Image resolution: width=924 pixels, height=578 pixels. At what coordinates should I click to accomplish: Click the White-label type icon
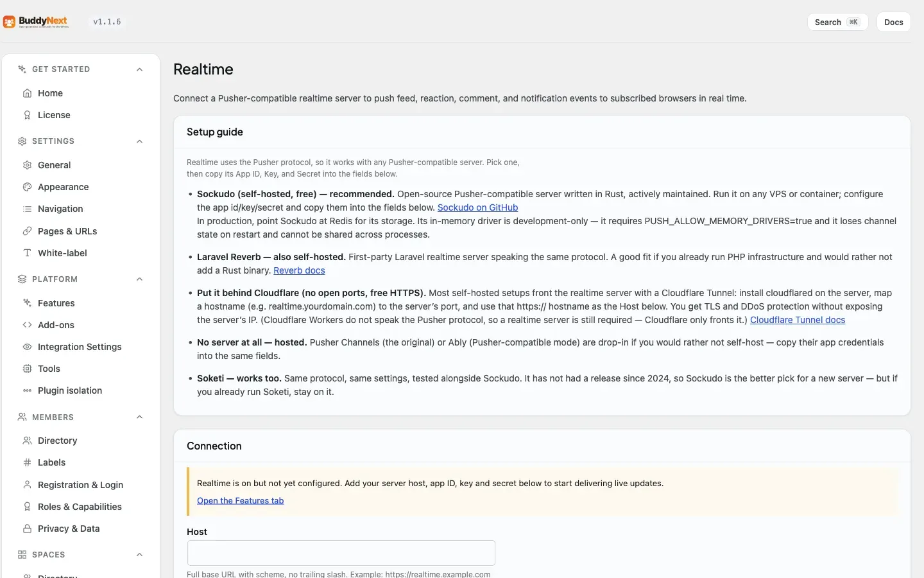[x=27, y=253]
